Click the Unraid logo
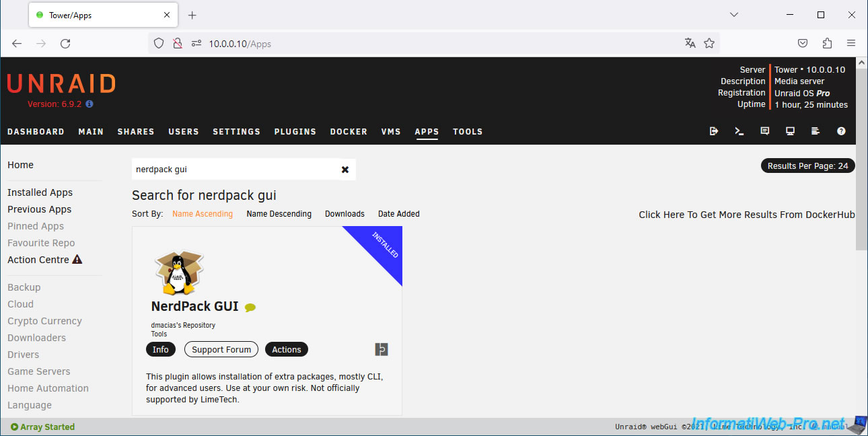 61,83
